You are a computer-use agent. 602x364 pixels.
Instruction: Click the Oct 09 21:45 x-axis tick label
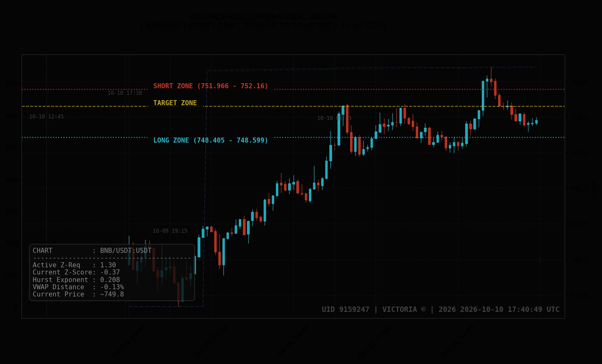click(210, 342)
